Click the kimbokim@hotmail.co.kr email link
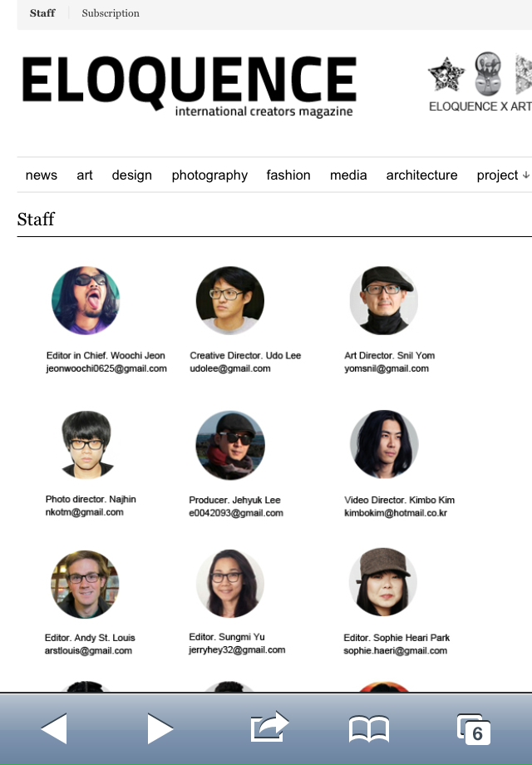532x765 pixels. point(396,513)
